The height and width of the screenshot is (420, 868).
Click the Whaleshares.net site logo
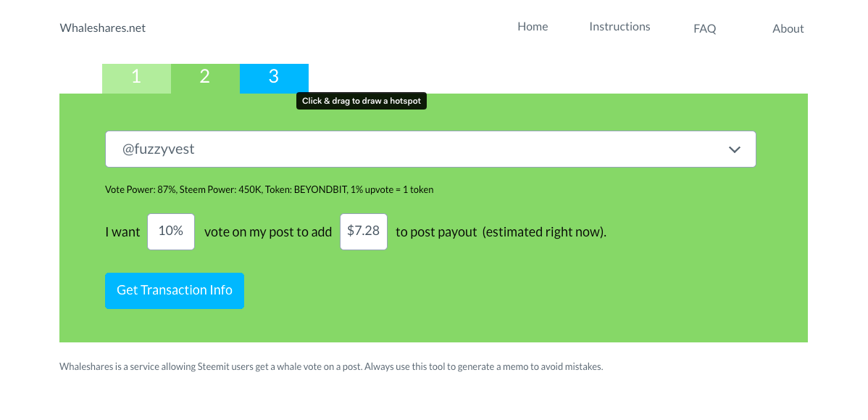(102, 28)
